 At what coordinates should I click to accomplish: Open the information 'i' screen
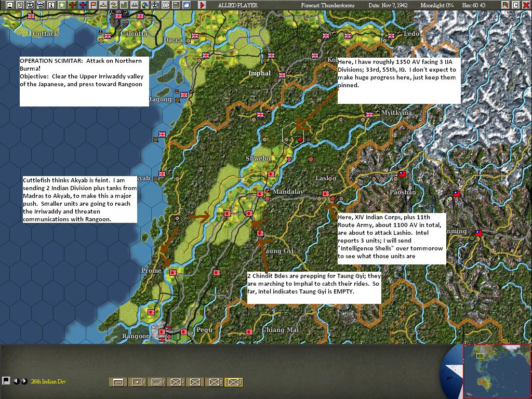tap(51, 5)
